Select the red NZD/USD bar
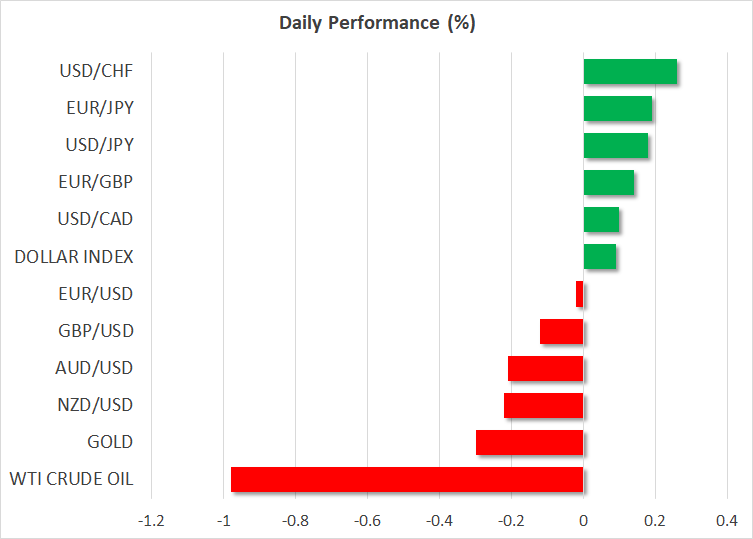 543,405
